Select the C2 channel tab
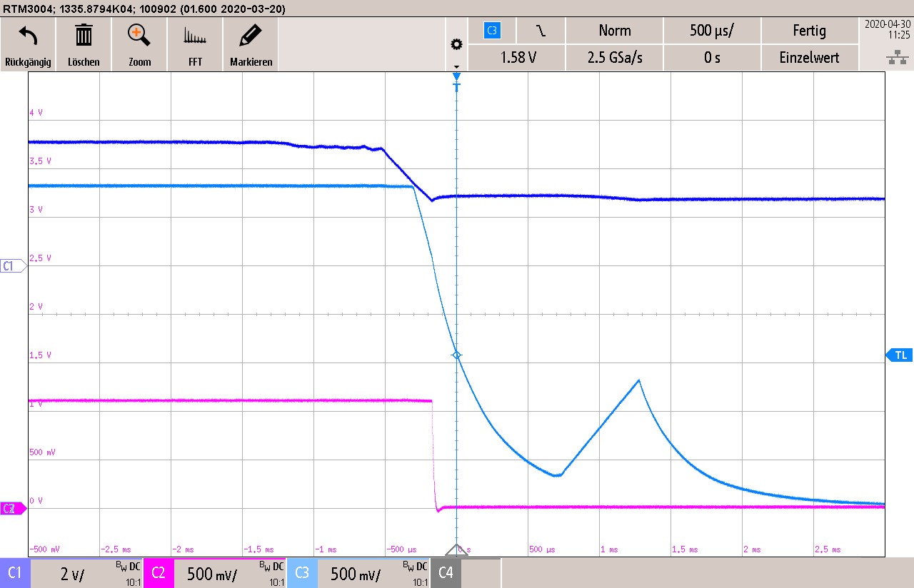This screenshot has width=914, height=588. pos(159,573)
